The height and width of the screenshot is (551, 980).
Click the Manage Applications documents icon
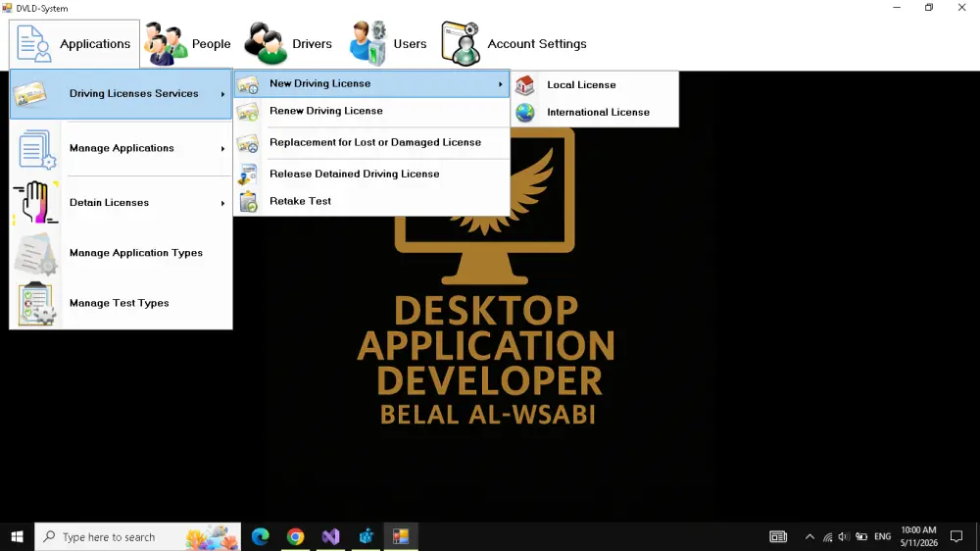(36, 149)
